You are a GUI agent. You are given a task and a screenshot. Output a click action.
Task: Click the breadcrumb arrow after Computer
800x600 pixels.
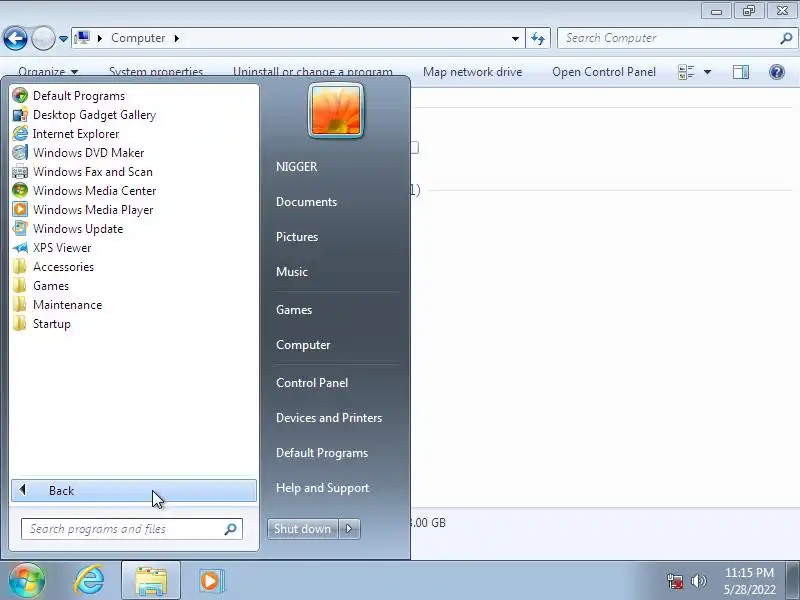(177, 38)
